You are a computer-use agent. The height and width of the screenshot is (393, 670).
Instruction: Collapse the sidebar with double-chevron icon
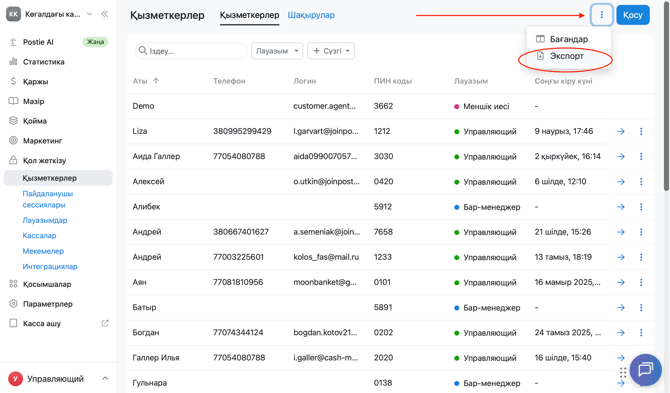coord(105,14)
